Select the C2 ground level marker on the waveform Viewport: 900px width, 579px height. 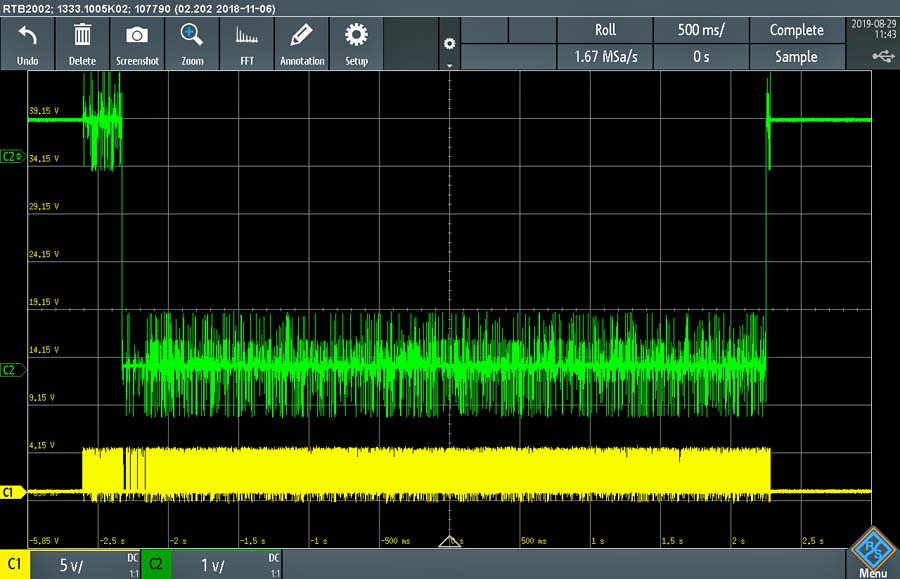[13, 370]
